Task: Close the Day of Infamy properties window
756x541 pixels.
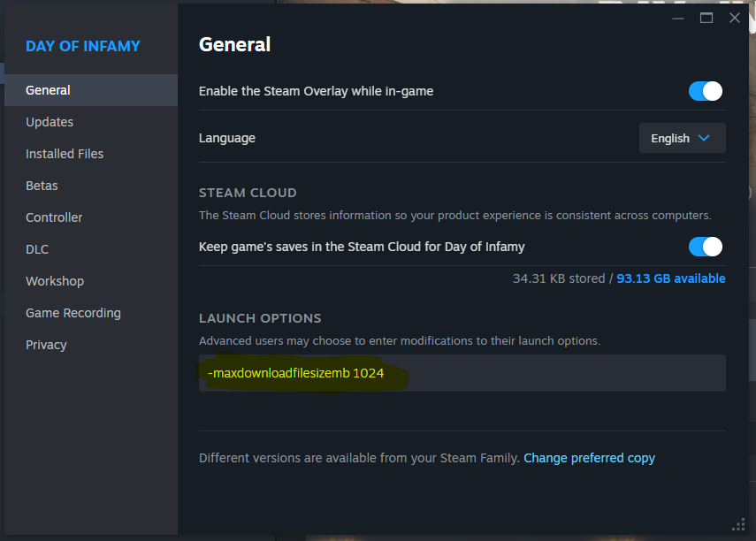Action: tap(734, 18)
